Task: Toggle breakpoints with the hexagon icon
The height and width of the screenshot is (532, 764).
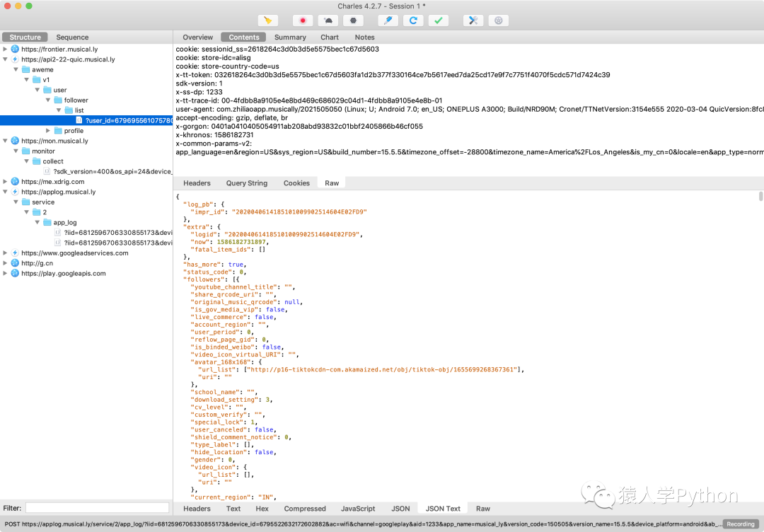Action: pos(353,21)
